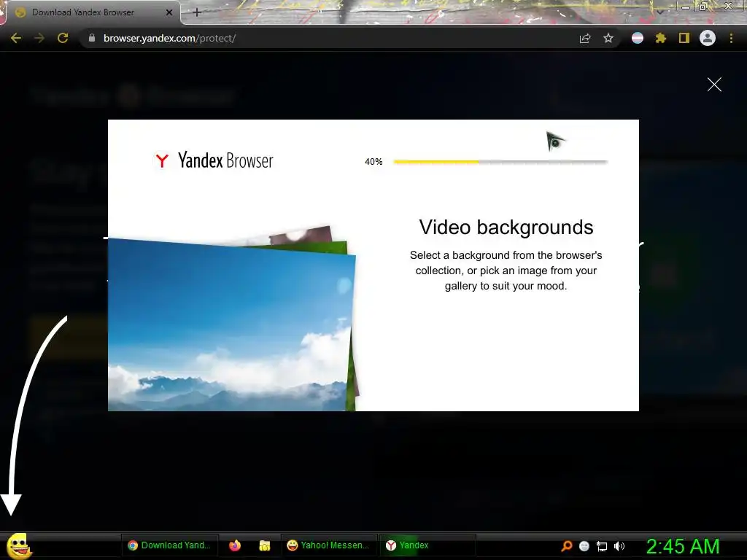Switch to Yahoo! Messenger in the taskbar
The image size is (747, 560).
[329, 545]
